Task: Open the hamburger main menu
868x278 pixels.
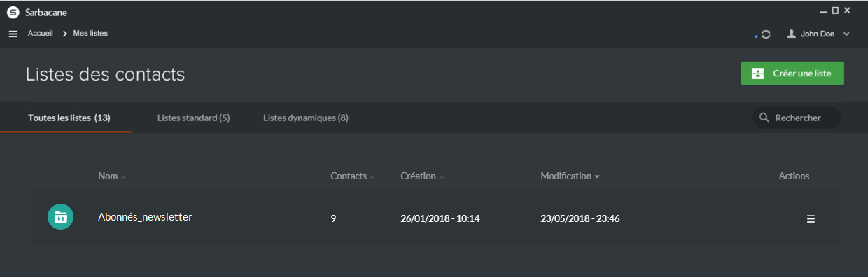Action: [x=13, y=34]
